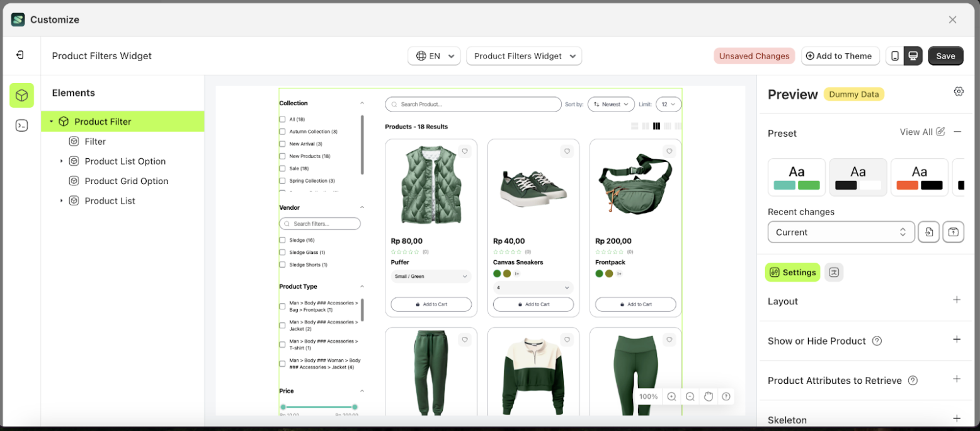Select the teal and green preset swatch
980x431 pixels.
click(797, 177)
